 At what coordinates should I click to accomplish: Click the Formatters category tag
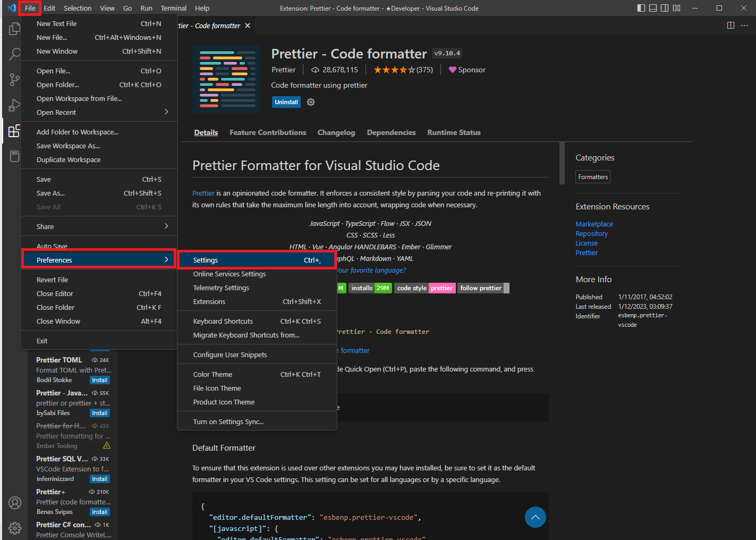tap(593, 177)
